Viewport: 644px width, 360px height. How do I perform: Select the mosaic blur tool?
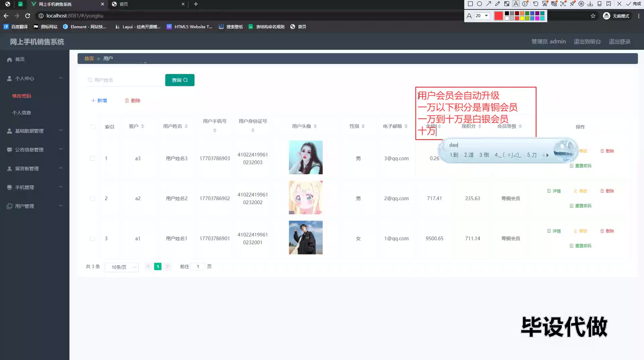point(507,4)
